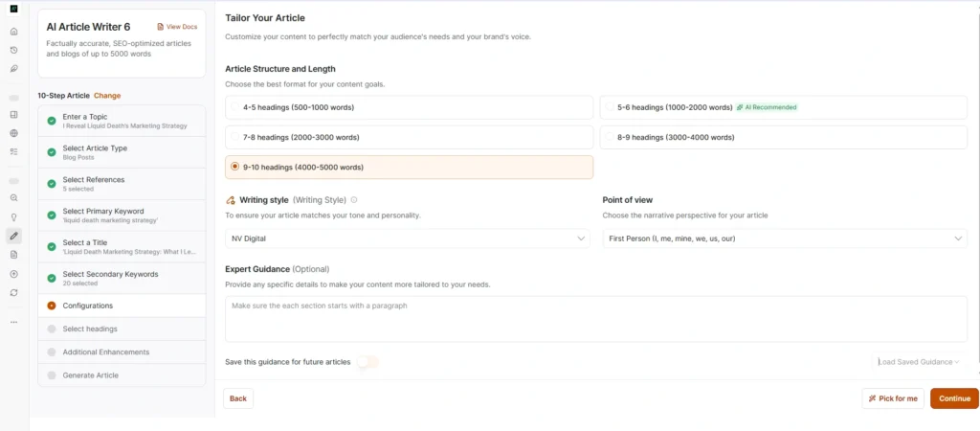Open the Enter a Topic step
Viewport: 980px width, 431px height.
tap(122, 121)
